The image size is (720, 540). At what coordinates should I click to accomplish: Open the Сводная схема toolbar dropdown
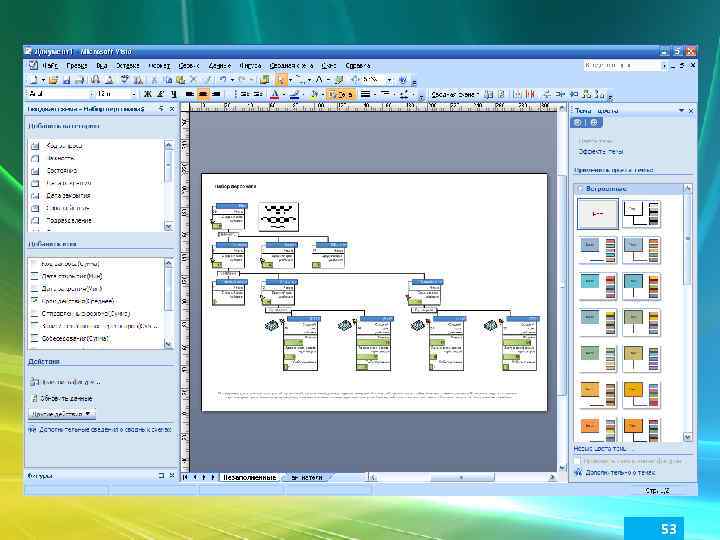point(455,94)
